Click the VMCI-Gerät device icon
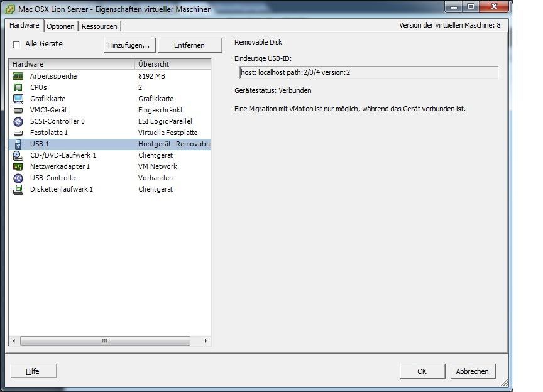This screenshot has height=392, width=543. click(18, 110)
